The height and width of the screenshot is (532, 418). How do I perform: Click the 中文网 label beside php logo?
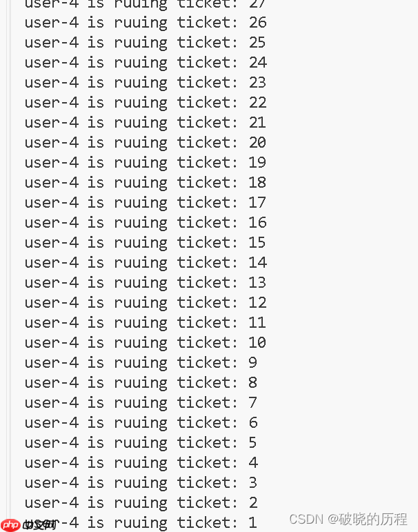click(39, 525)
